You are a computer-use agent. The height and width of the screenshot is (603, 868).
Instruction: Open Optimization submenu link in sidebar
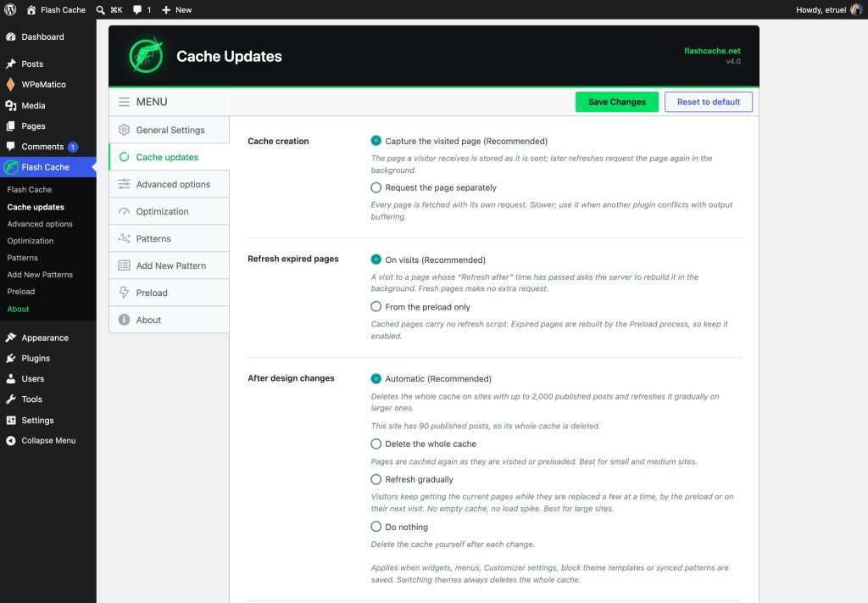click(x=31, y=240)
